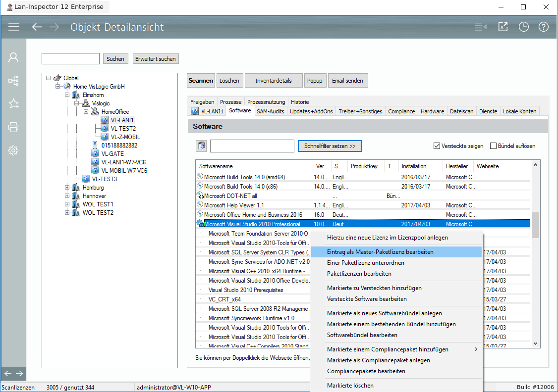Choose Markierte als neues Softwarebündel anlegen
The width and height of the screenshot is (558, 392).
[396, 313]
